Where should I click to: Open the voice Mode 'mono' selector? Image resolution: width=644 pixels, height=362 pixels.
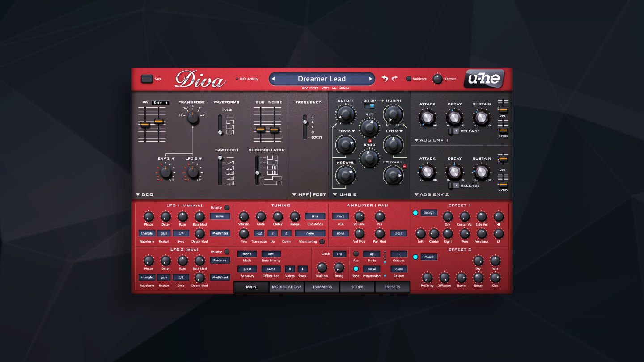point(247,254)
